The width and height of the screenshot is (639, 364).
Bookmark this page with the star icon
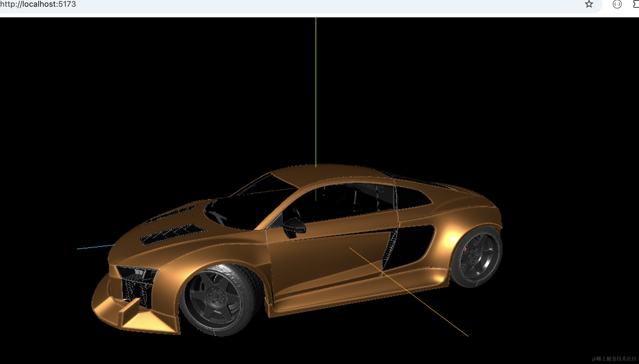589,4
